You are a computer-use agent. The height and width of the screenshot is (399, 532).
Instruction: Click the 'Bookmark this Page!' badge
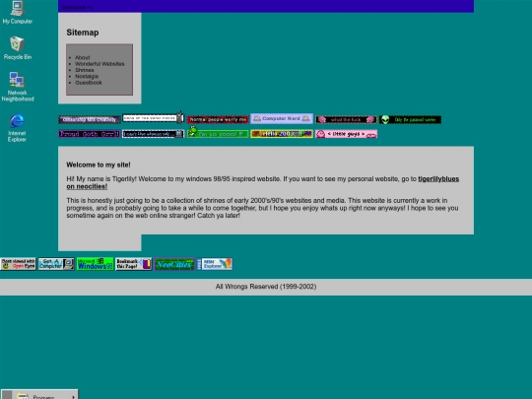click(134, 264)
